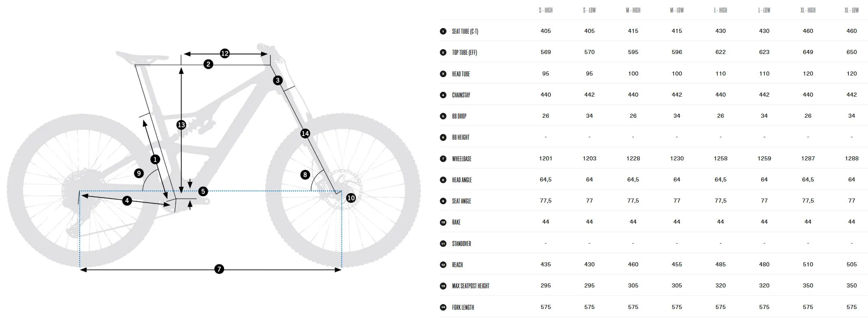Screen dimensions: 868x324
Task: Click the number 10 rake marker on diagram
Action: 351,198
